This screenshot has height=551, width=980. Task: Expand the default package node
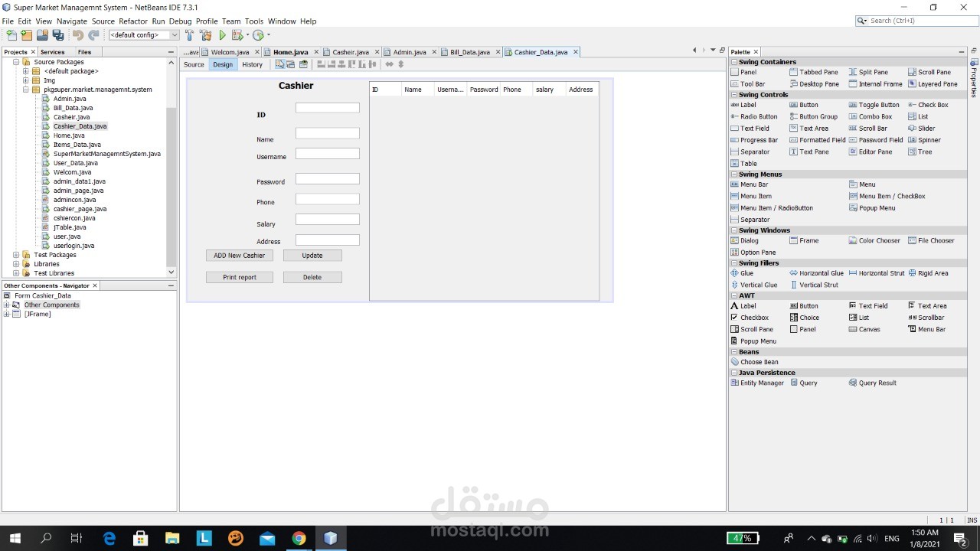[25, 71]
